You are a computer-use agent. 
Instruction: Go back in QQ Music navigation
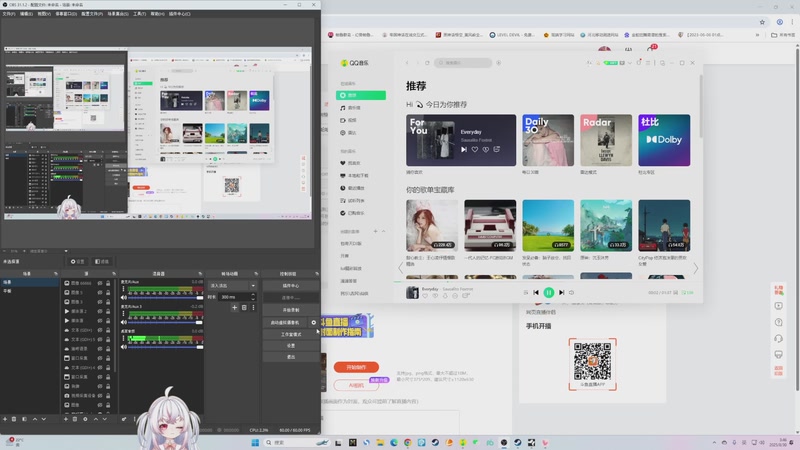[x=407, y=63]
